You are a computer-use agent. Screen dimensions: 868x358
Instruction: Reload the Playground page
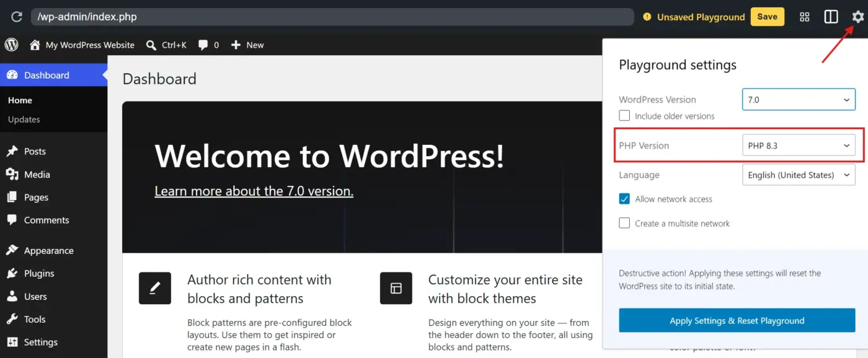click(x=17, y=17)
